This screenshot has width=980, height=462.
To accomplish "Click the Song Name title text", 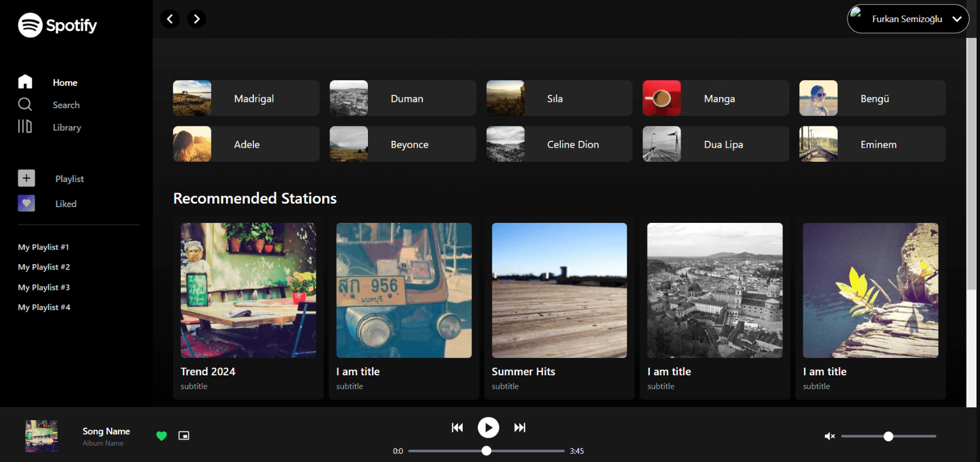I will tap(106, 431).
